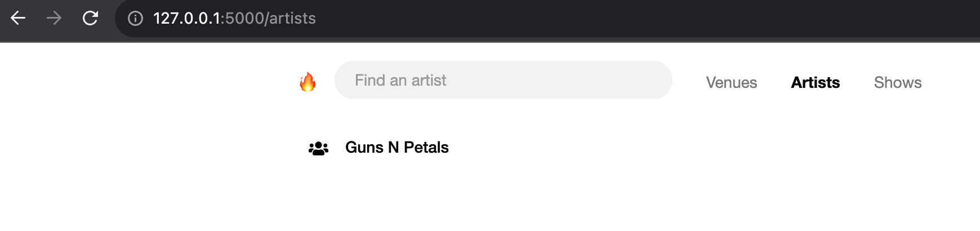Viewport: 980px width, 231px height.
Task: Select the Artists nav item
Action: (x=815, y=82)
